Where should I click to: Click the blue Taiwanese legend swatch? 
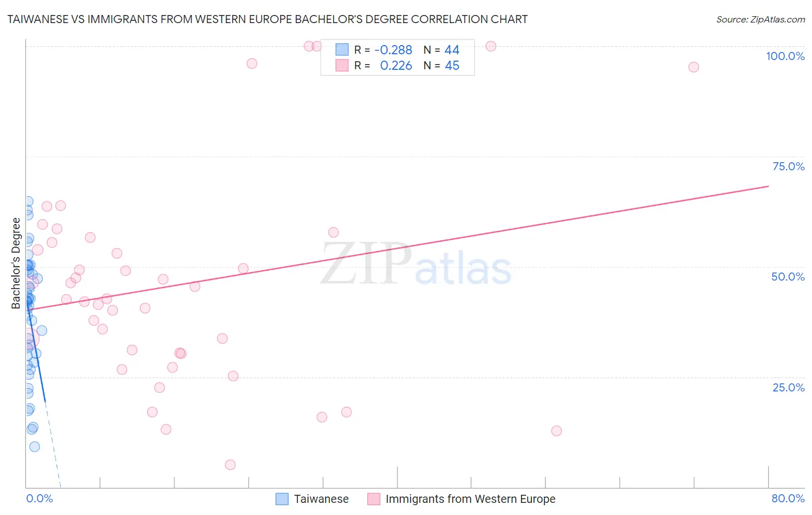282,499
